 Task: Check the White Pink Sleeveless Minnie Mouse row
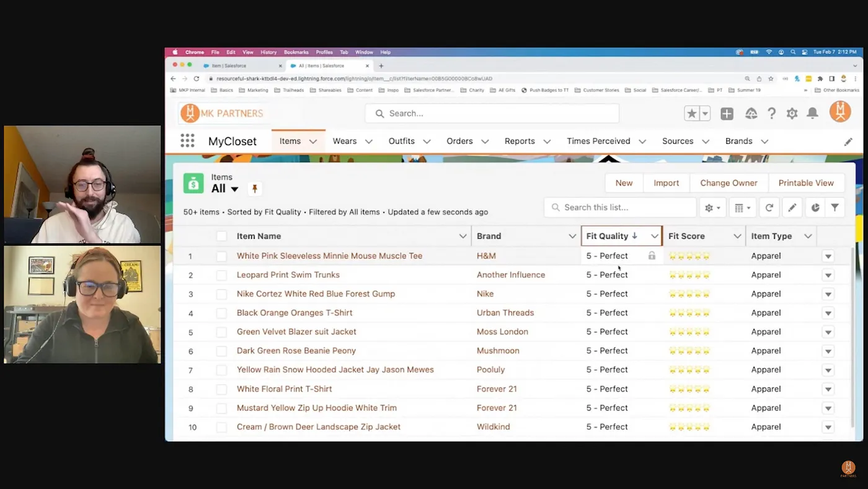[221, 256]
